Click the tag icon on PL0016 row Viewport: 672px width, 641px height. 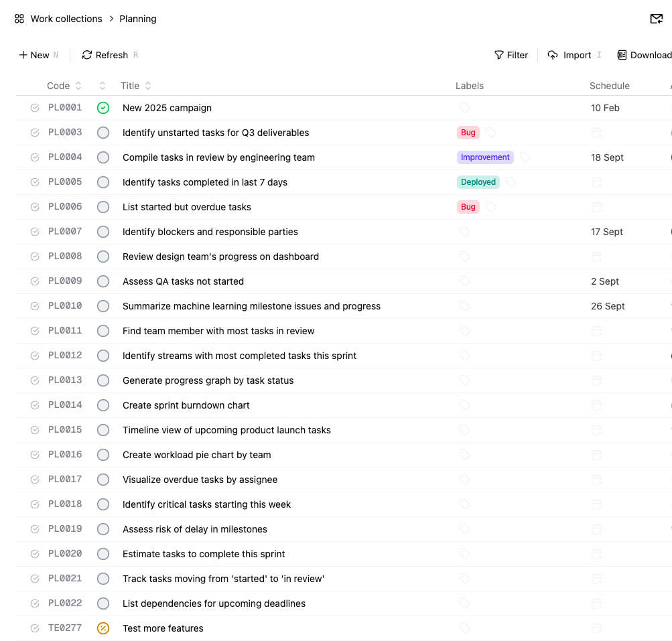464,455
